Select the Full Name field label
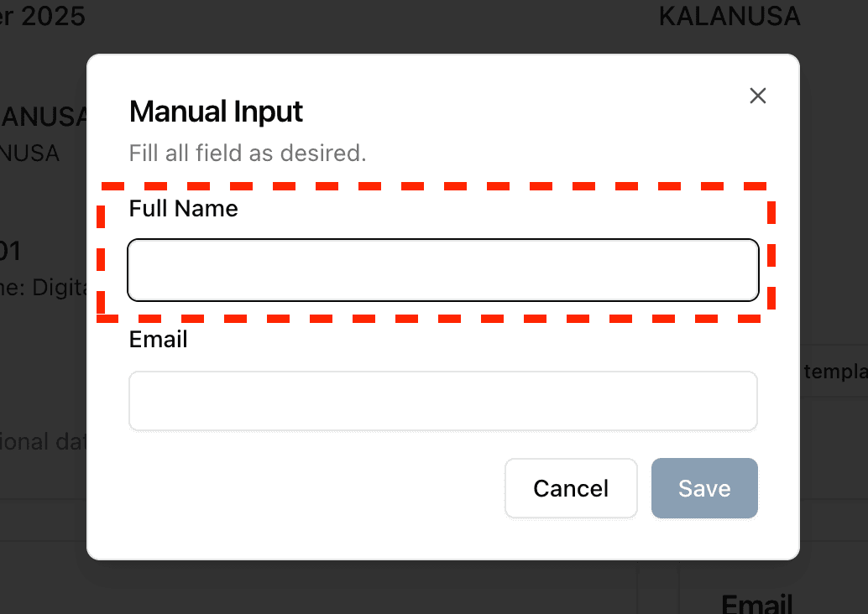The image size is (868, 614). point(183,209)
